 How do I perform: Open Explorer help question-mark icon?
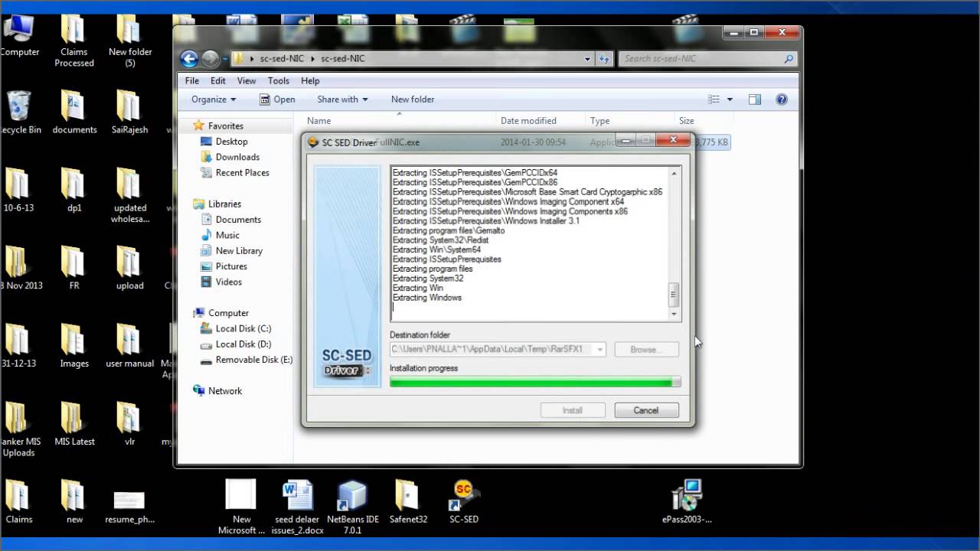point(782,99)
